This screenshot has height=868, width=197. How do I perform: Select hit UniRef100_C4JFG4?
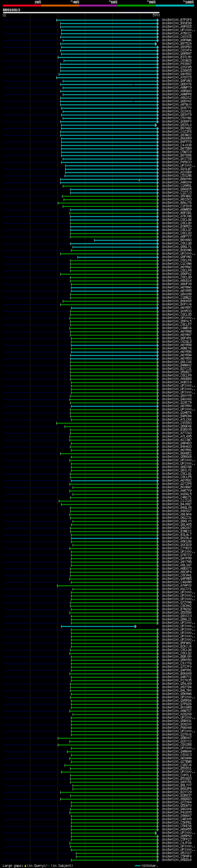point(177,843)
